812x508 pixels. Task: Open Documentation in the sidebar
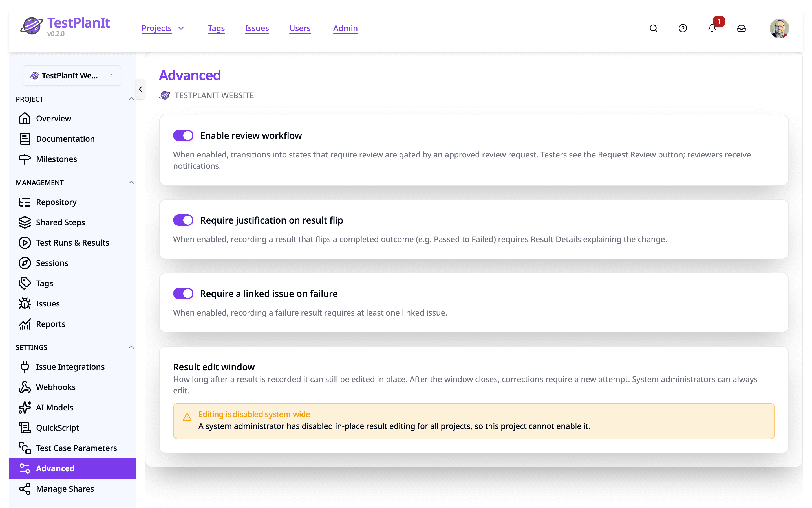72,139
